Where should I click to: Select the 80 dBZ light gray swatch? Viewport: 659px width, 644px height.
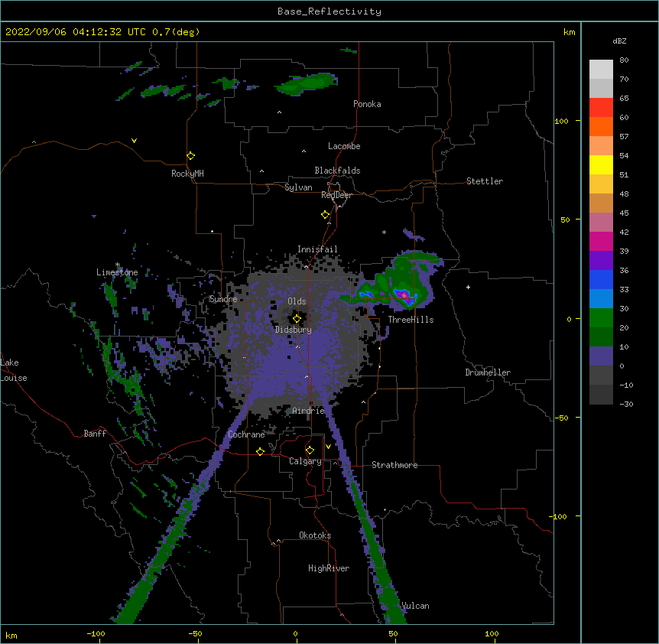point(601,70)
